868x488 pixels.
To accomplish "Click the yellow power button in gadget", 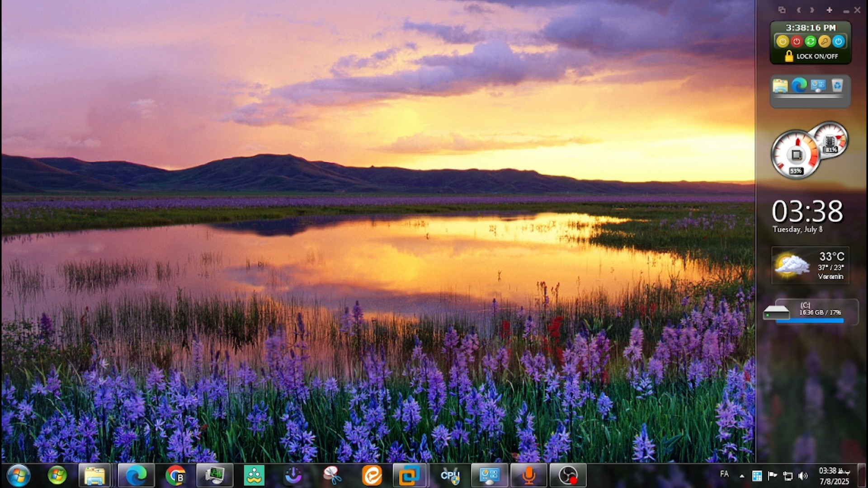I will pos(783,42).
